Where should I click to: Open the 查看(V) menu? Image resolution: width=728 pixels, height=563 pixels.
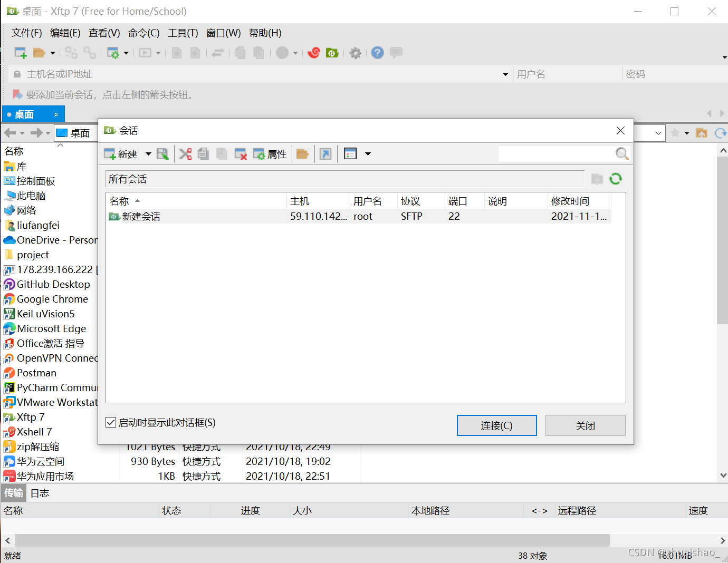click(x=104, y=33)
